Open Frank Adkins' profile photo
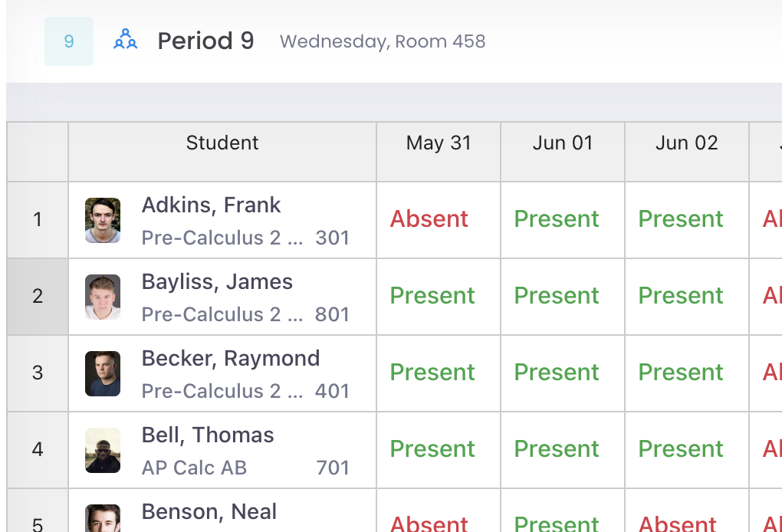The height and width of the screenshot is (532, 782). (x=103, y=220)
